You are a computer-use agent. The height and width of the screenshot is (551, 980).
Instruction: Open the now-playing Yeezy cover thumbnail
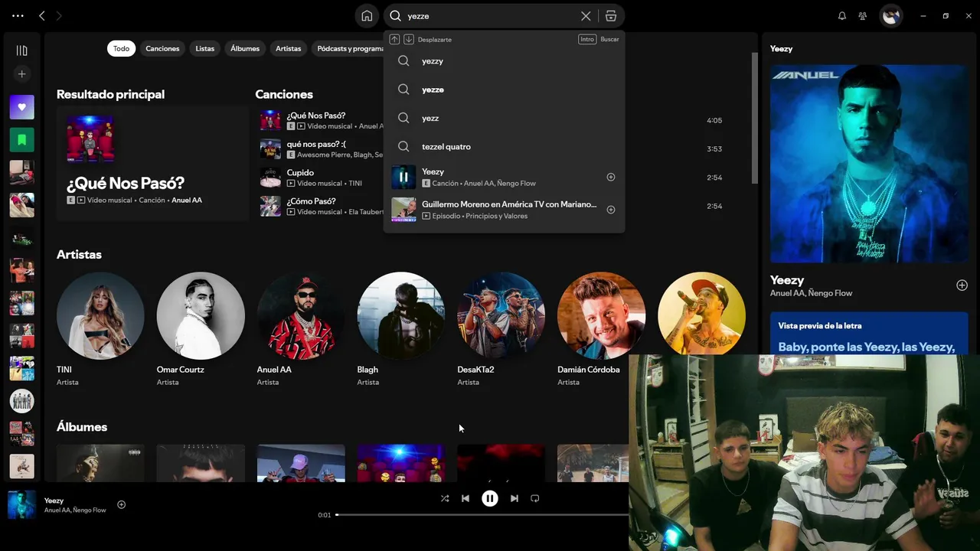point(21,505)
